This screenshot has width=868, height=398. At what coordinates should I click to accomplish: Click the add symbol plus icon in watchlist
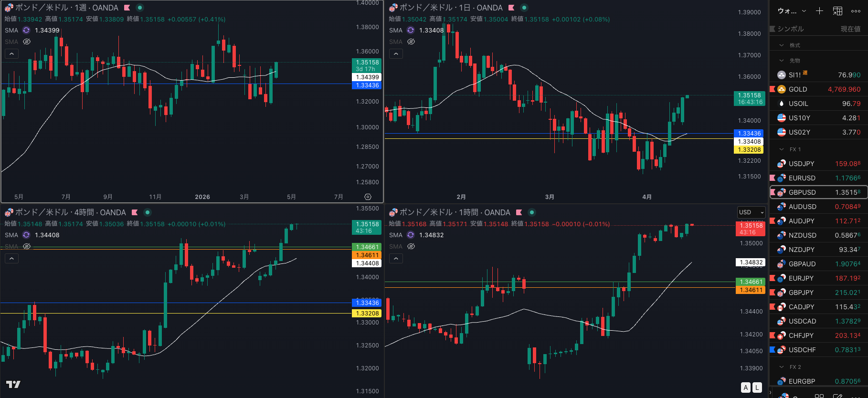pos(819,10)
